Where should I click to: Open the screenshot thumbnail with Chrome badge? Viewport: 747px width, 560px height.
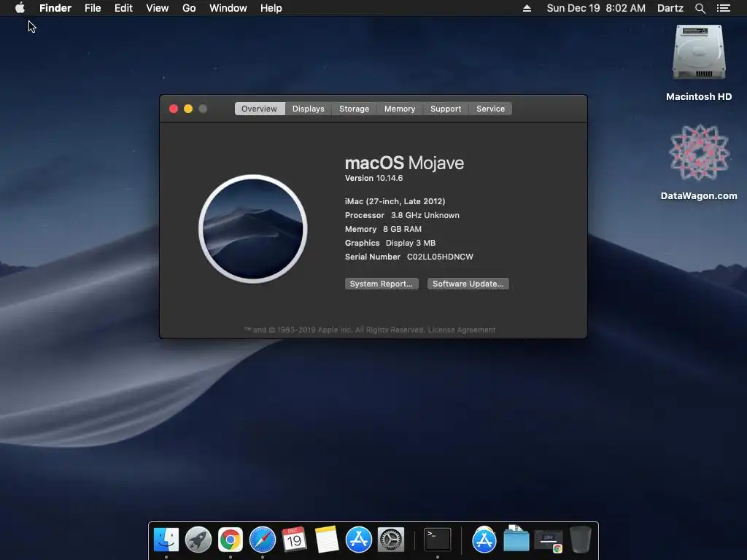click(x=549, y=541)
